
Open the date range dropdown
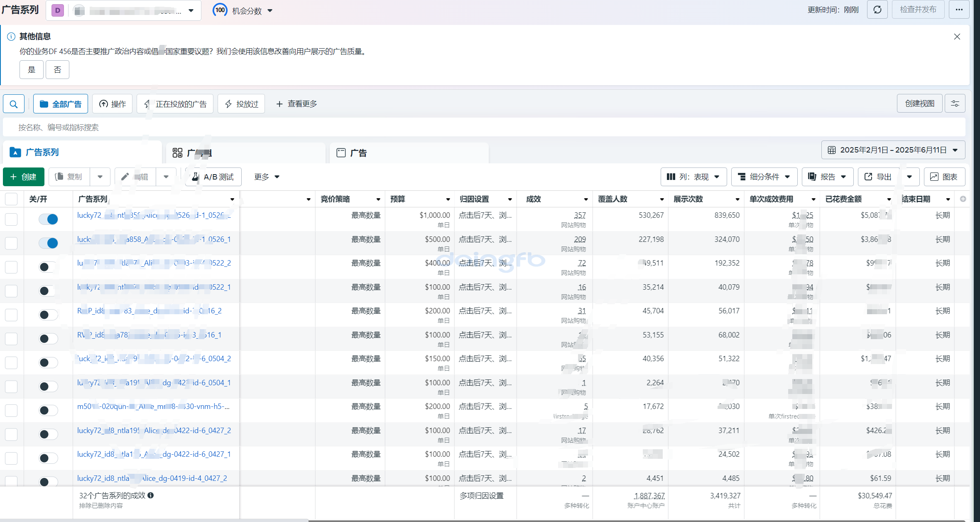(893, 150)
